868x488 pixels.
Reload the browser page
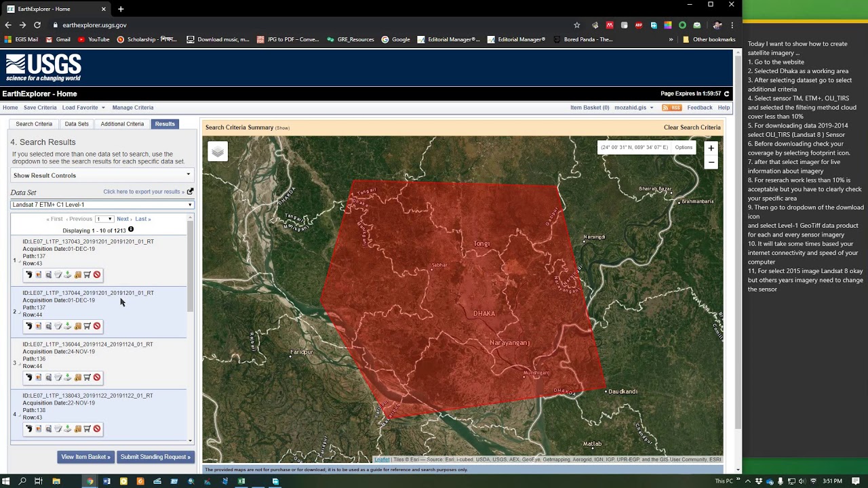click(x=37, y=25)
